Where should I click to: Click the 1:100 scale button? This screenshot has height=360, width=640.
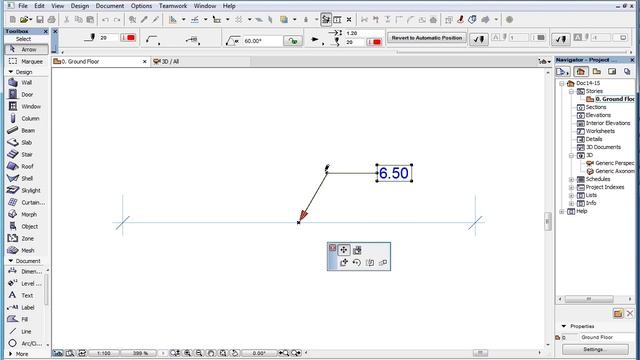(x=104, y=353)
